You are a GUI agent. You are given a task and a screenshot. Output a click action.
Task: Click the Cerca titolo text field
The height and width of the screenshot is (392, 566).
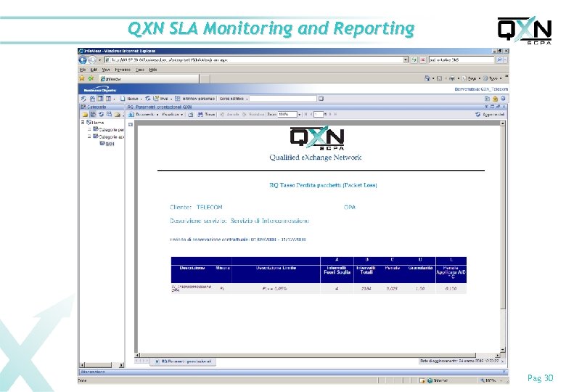click(x=283, y=98)
